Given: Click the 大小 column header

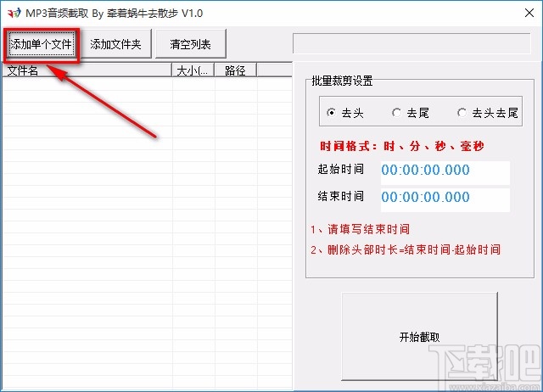Looking at the screenshot, I should [193, 70].
